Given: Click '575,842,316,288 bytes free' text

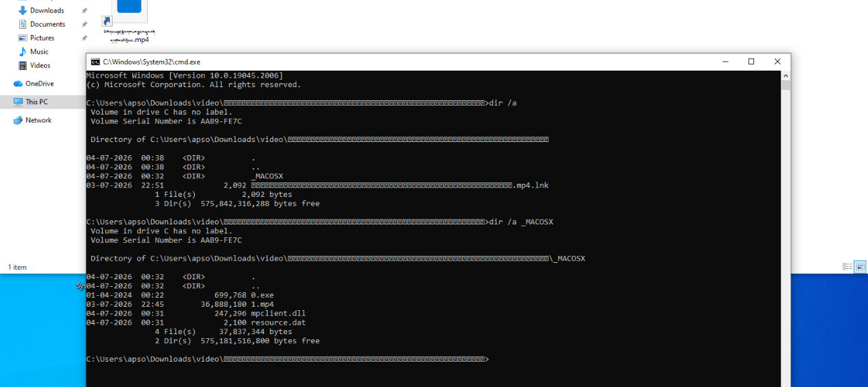Looking at the screenshot, I should (260, 204).
